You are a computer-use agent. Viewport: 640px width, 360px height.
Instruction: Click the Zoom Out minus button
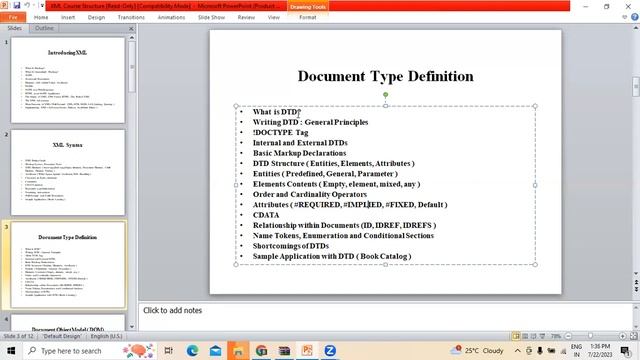pos(568,336)
